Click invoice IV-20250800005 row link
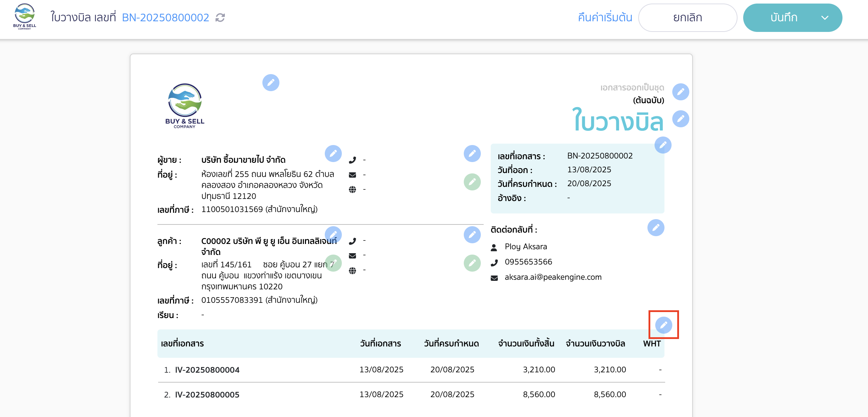Viewport: 868px width, 417px height. click(x=207, y=395)
